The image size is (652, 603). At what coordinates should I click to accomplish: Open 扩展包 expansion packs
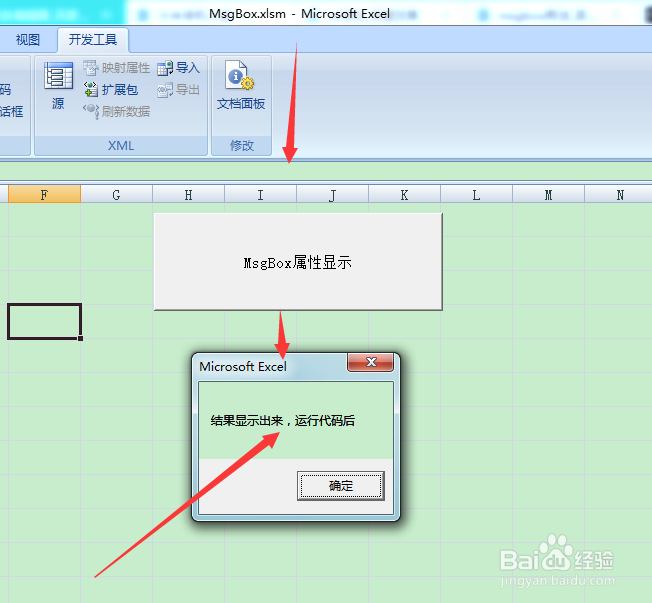(x=111, y=89)
